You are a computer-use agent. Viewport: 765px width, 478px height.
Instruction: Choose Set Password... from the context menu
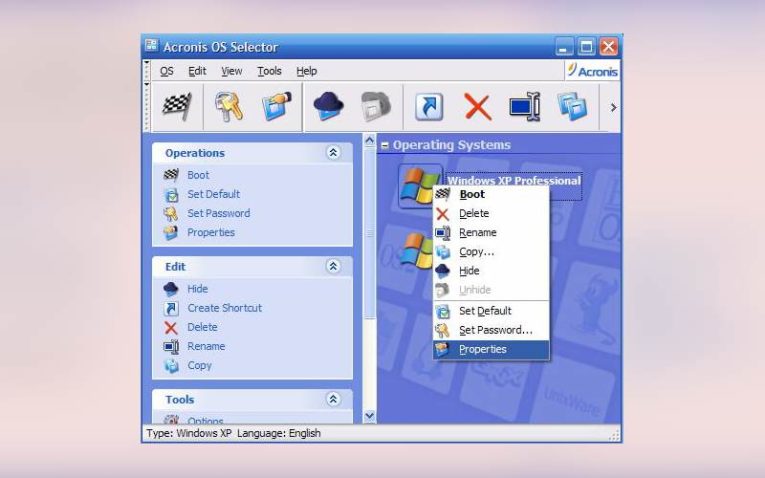491,330
